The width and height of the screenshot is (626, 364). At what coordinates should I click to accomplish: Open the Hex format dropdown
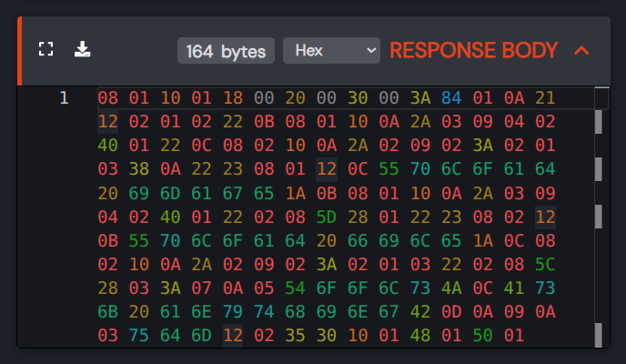pos(331,50)
